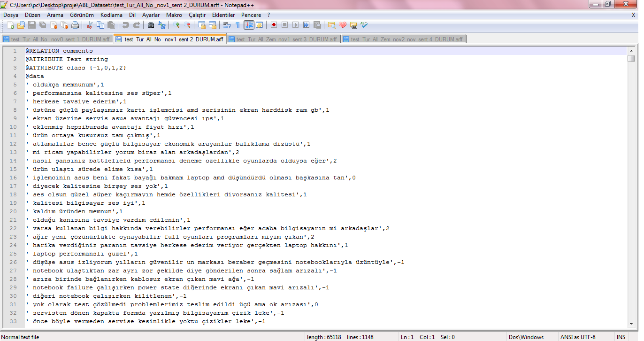
Task: Cut selection with the scissors icon
Action: click(x=90, y=25)
